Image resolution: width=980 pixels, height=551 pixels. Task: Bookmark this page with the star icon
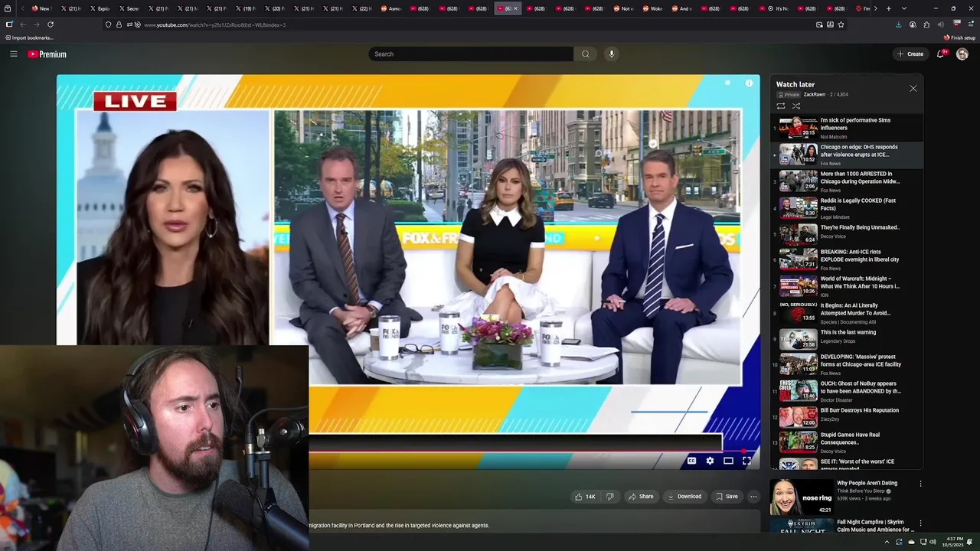(x=841, y=24)
